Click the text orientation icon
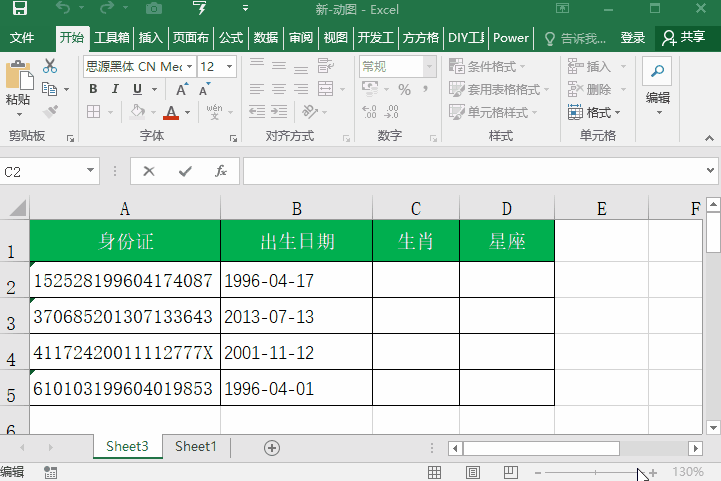 click(x=310, y=111)
